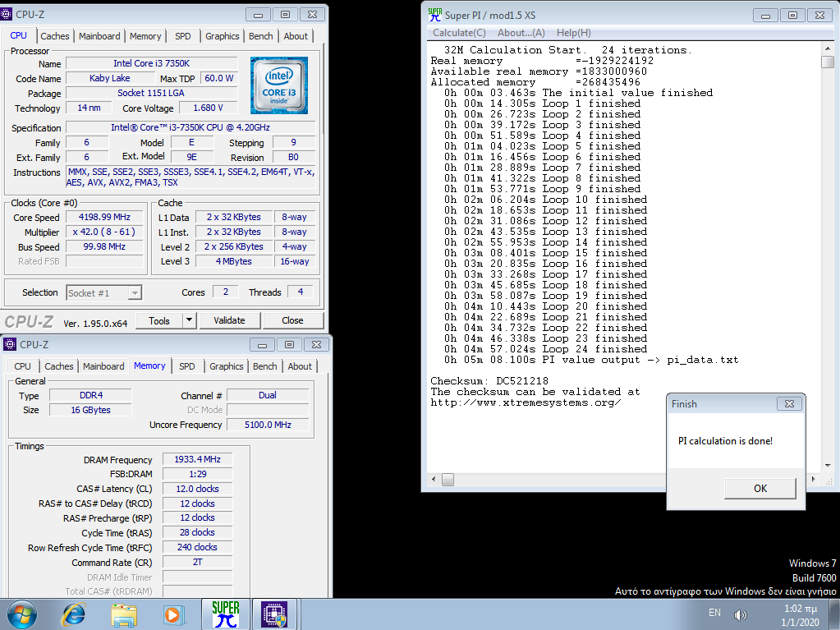Image resolution: width=840 pixels, height=630 pixels.
Task: Click the Super PI scroll up arrow
Action: coord(827,48)
